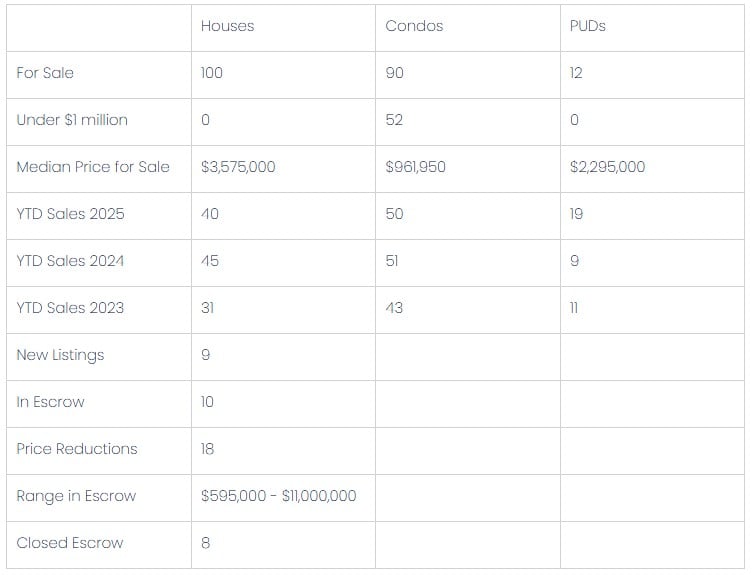753x575 pixels.
Task: Click the $2,295,000 PUDs median price cell
Action: click(x=607, y=167)
